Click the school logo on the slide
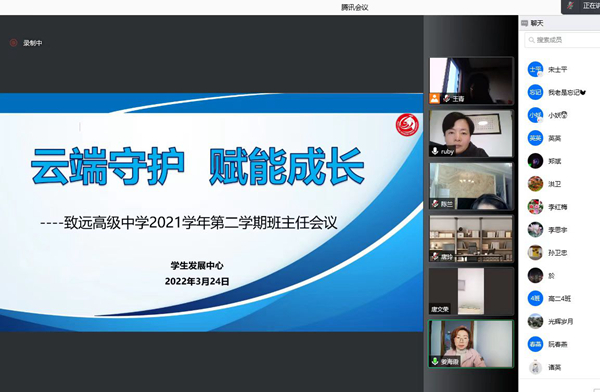This screenshot has width=600, height=392. pos(407,124)
